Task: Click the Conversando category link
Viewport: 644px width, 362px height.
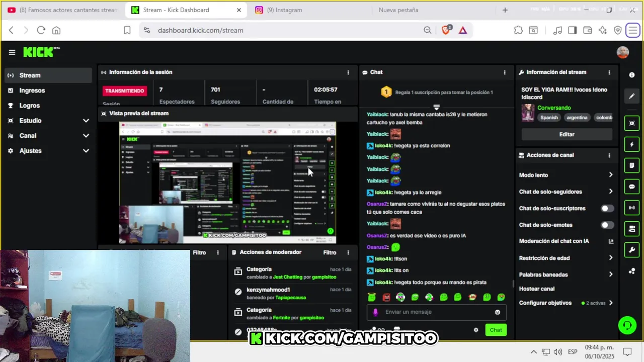Action: (554, 108)
